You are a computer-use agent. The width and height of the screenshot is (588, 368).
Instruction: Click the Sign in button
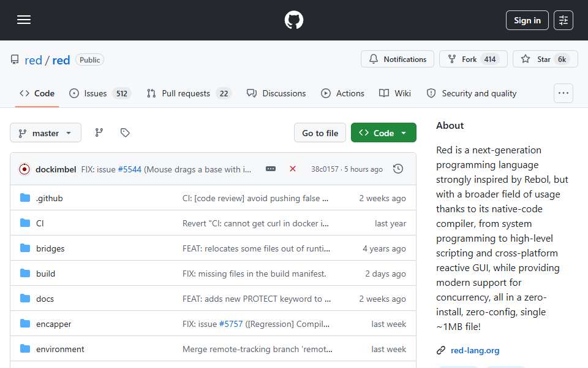coord(527,20)
